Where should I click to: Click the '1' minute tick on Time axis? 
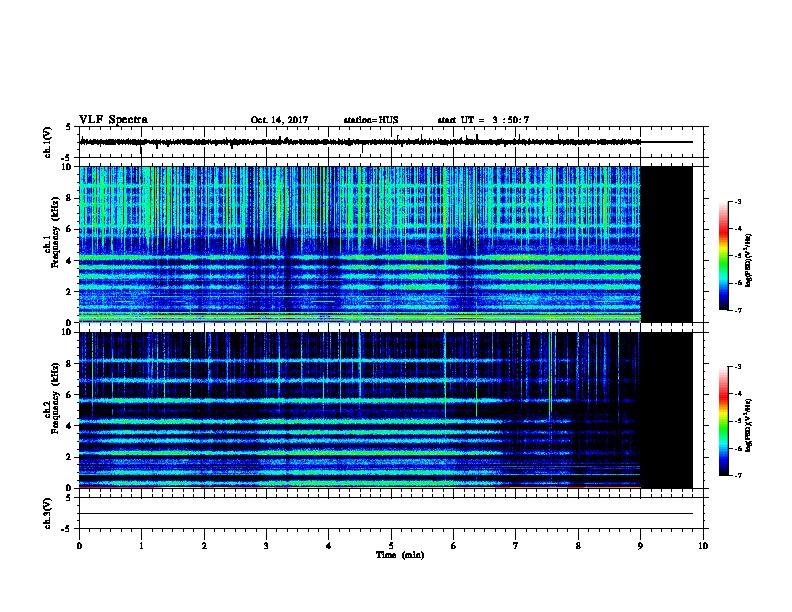141,545
